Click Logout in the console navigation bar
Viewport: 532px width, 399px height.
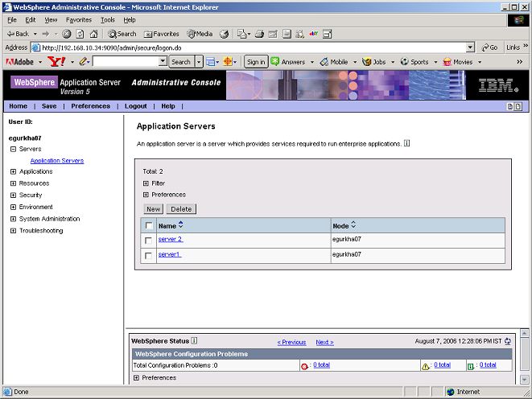pyautogui.click(x=136, y=106)
